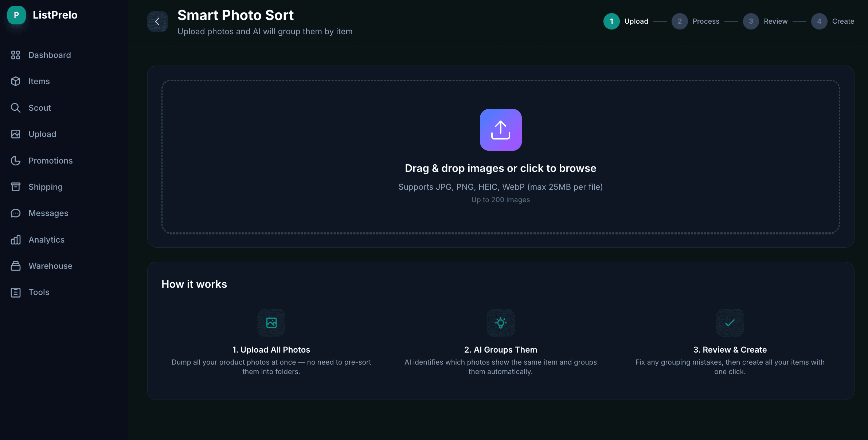Click the ListPrelo green P logo icon
Viewport: 868px width, 440px height.
16,15
